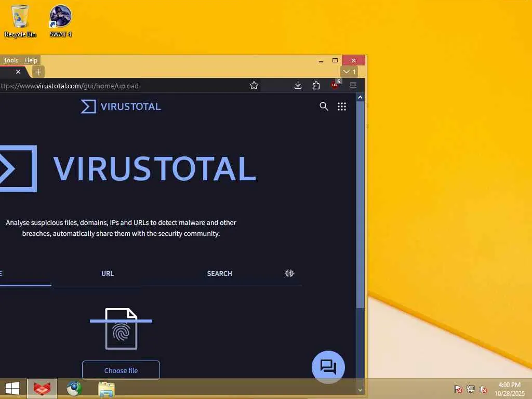Switch to the SEARCH tab
The width and height of the screenshot is (532, 399).
tap(220, 273)
